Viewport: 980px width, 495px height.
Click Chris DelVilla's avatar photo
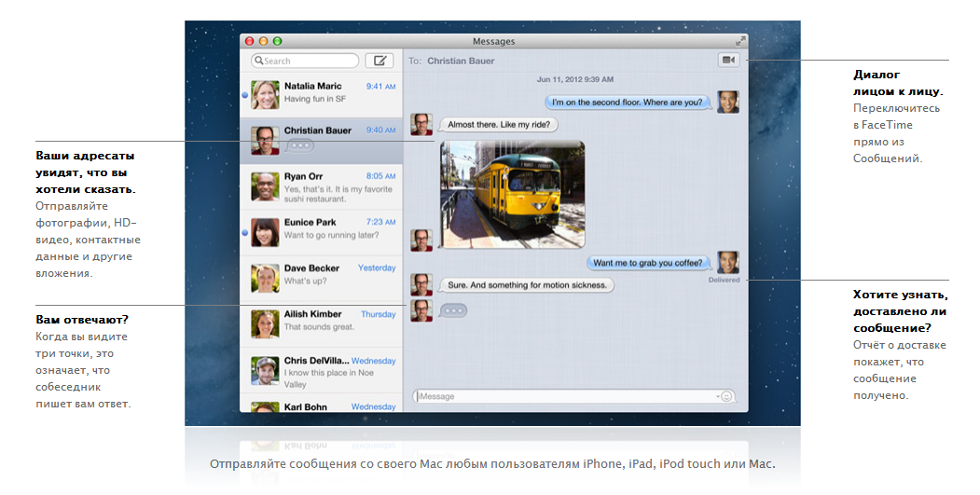click(x=265, y=371)
